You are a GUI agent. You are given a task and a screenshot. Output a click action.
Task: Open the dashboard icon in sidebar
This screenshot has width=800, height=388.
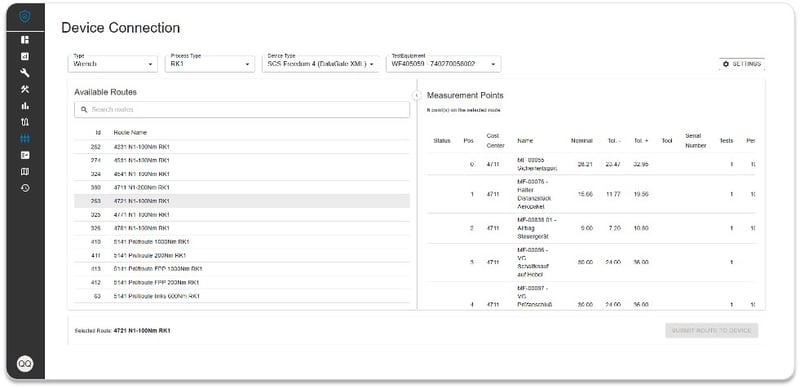pos(25,40)
